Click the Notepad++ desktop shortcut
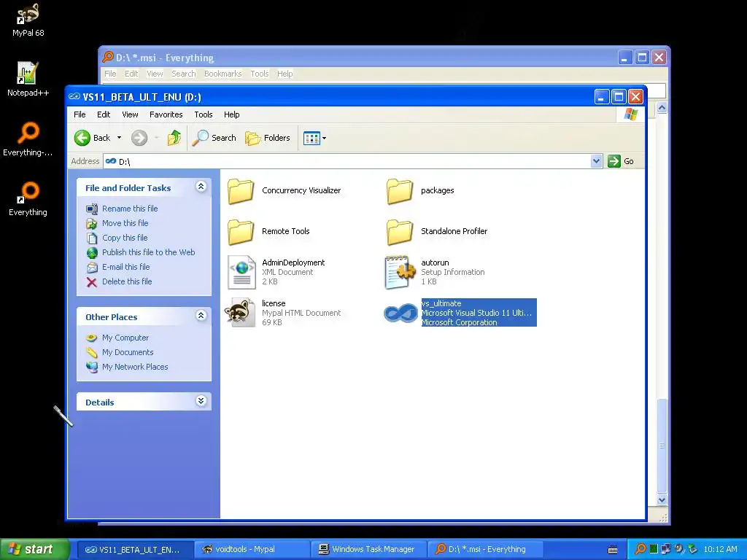Screen dimensions: 747x560 click(28, 79)
